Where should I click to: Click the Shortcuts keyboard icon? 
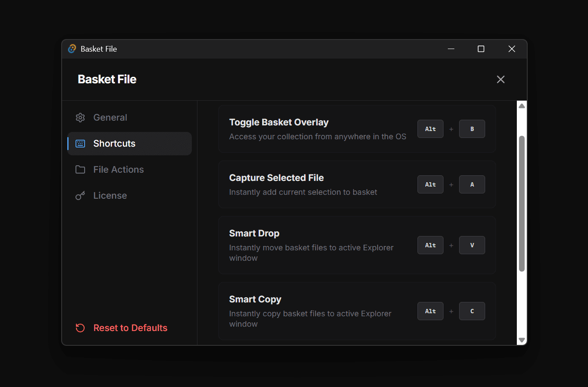tap(80, 144)
